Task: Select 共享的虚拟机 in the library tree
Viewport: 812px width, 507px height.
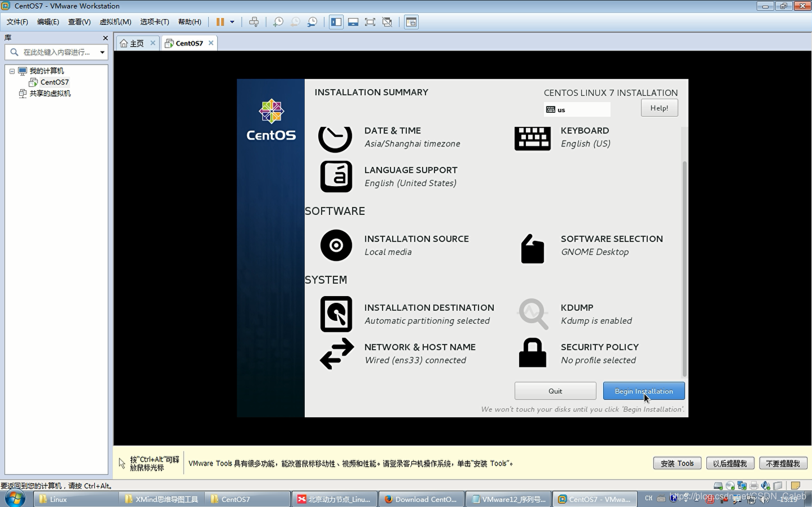Action: click(x=50, y=94)
